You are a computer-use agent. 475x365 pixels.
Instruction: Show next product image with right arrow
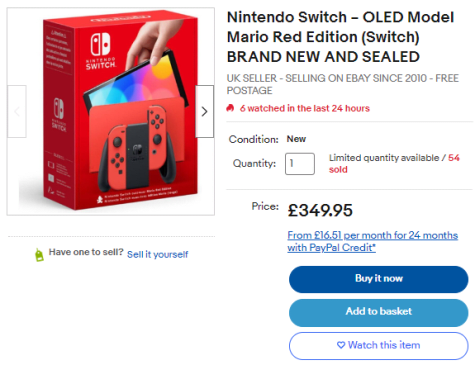coord(204,111)
